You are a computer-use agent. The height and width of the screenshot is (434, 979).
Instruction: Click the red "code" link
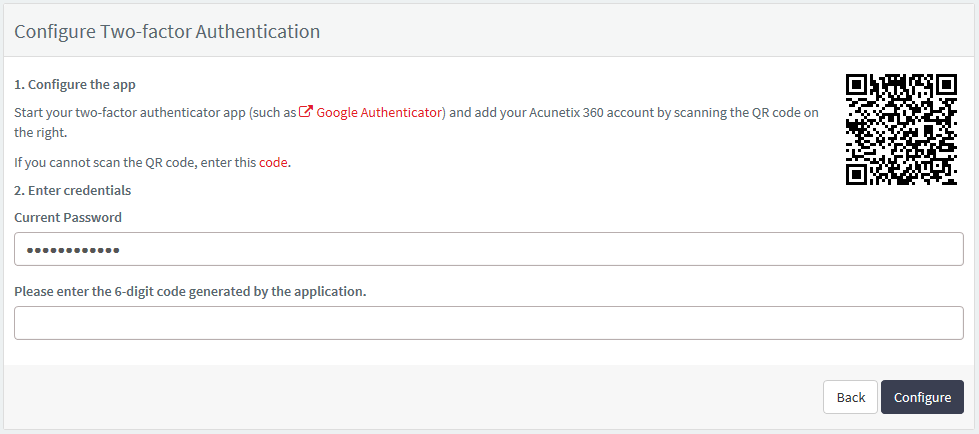[x=273, y=163]
